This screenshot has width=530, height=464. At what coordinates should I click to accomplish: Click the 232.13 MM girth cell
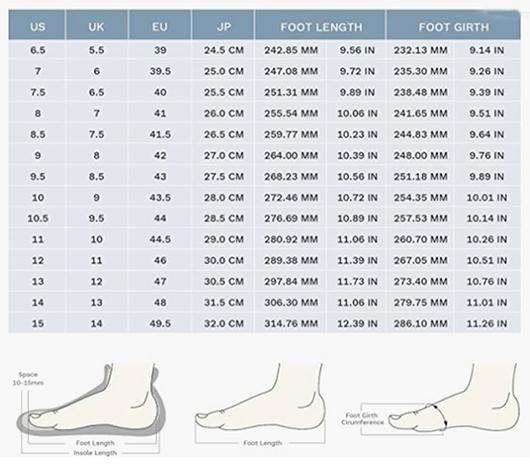click(420, 50)
